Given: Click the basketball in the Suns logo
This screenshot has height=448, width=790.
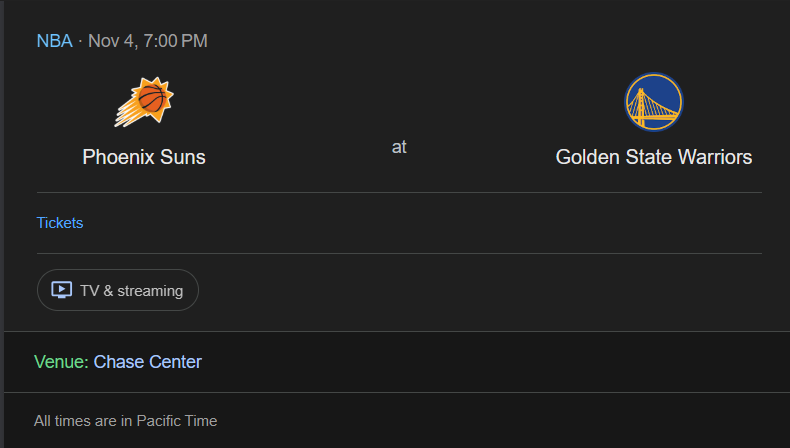Looking at the screenshot, I should pyautogui.click(x=151, y=99).
